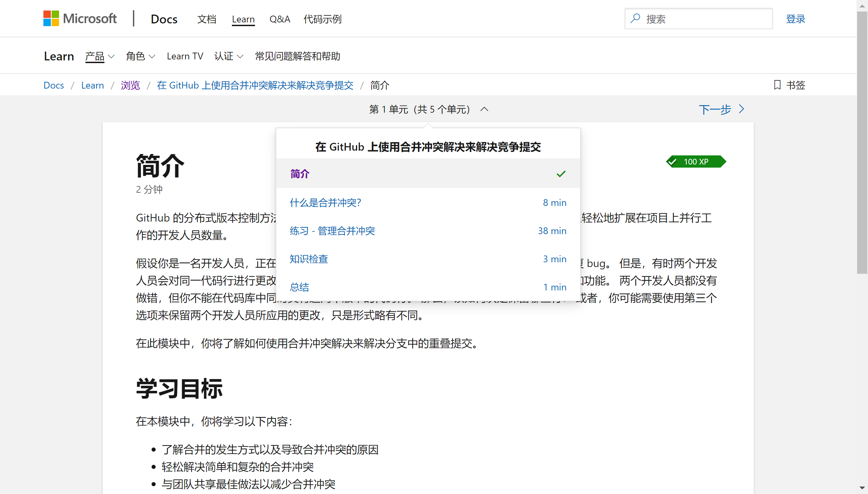
Task: Click the scrollbar up arrow
Action: (x=862, y=6)
